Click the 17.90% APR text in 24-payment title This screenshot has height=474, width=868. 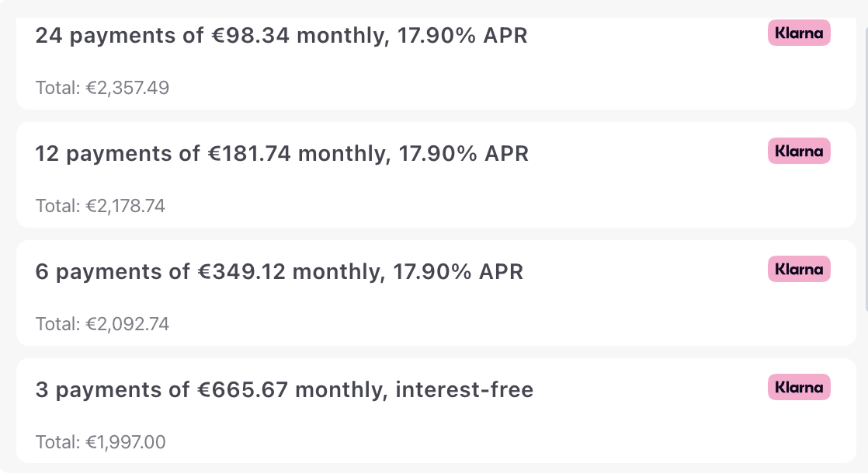point(462,36)
